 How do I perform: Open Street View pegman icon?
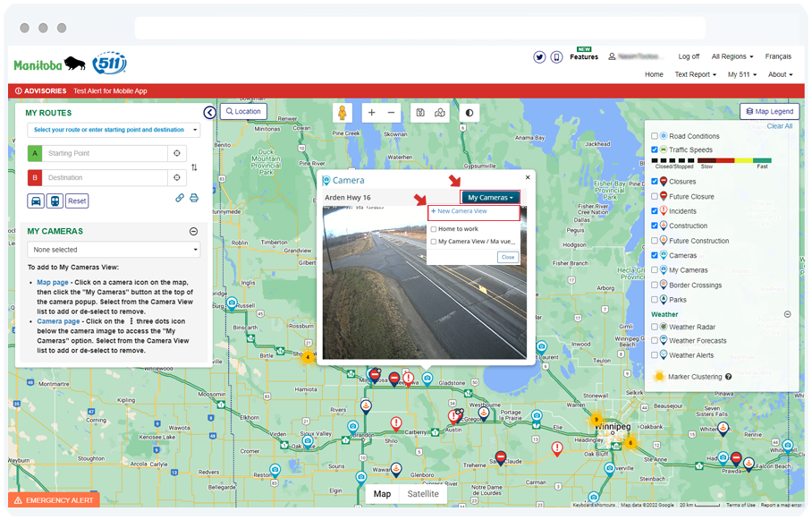[x=342, y=113]
